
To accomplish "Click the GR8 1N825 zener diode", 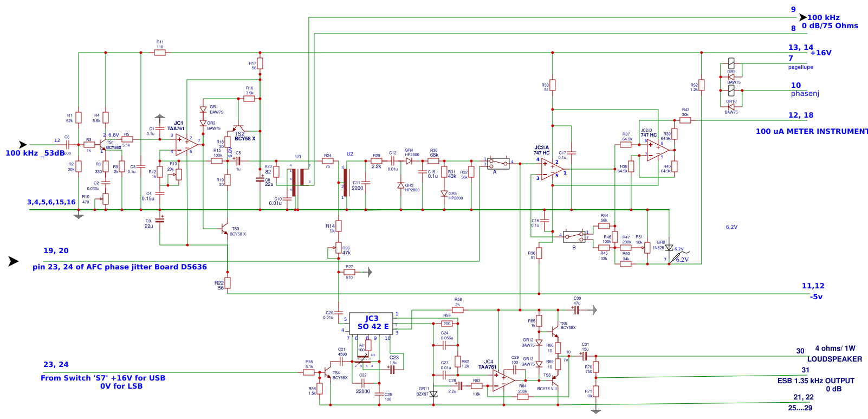I will [x=669, y=248].
